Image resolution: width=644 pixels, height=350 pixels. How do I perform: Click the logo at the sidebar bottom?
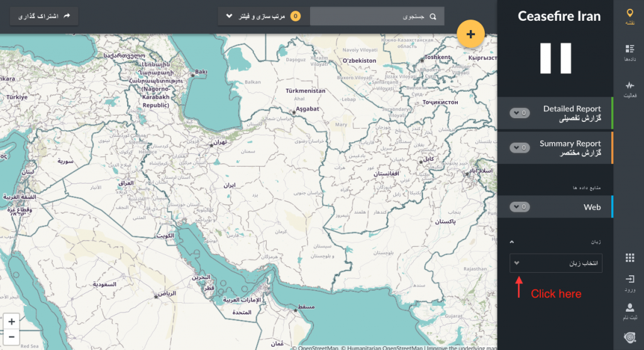tap(630, 338)
